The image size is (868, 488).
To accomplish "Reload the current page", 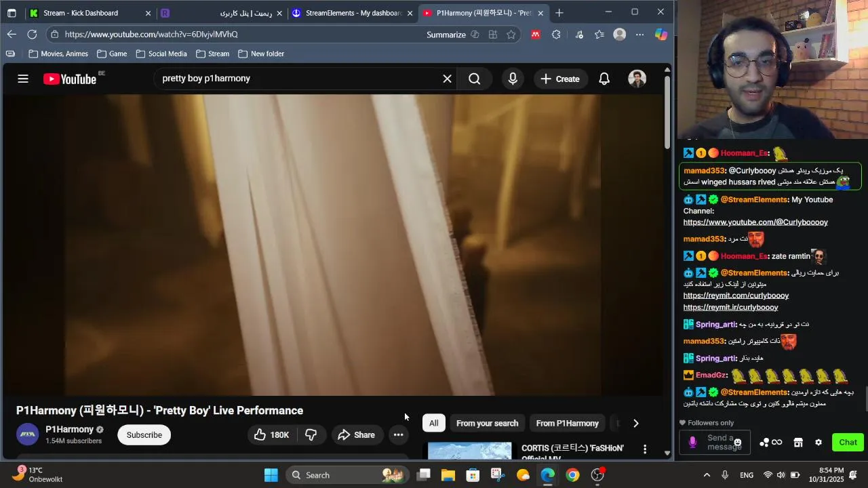I will coord(32,35).
